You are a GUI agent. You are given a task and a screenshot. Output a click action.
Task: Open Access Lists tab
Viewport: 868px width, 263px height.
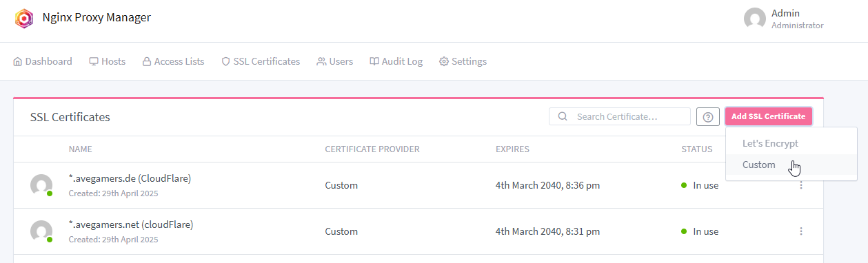(x=173, y=61)
